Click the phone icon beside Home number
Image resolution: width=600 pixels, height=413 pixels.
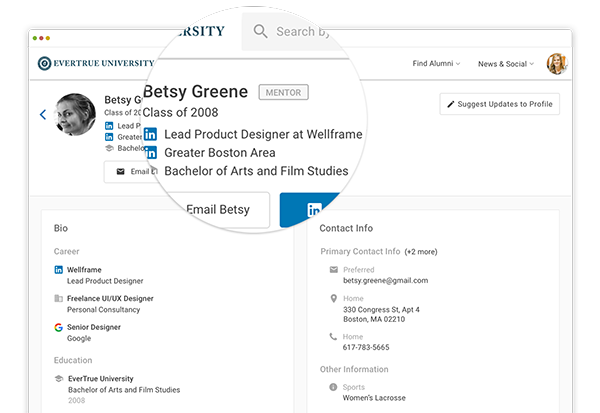[333, 337]
